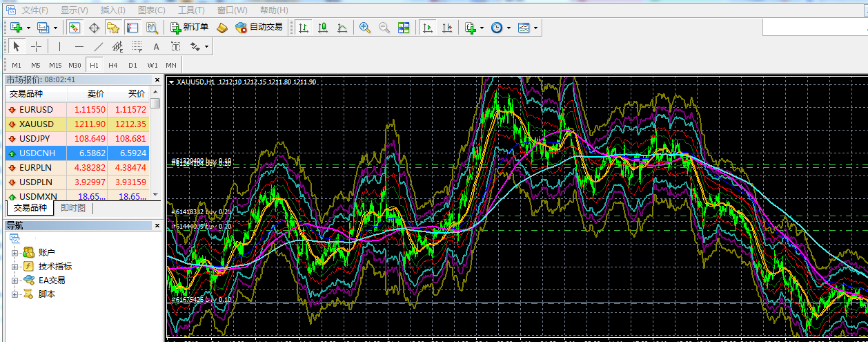Screen dimensions: 868x342
Task: Select the vertical line drawing tool
Action: (59, 46)
